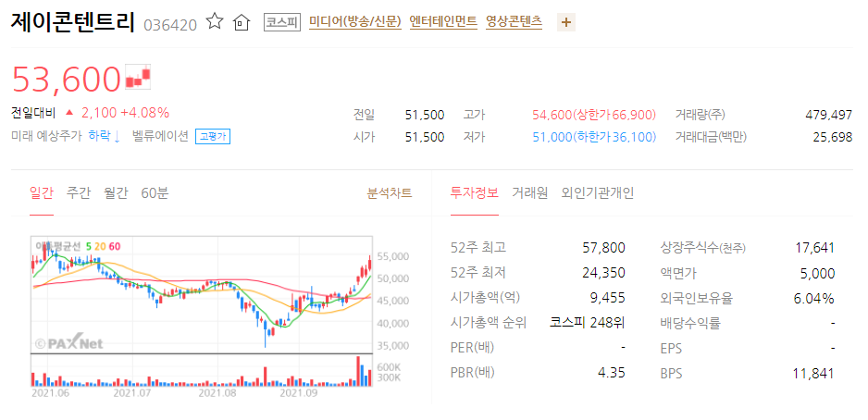Click the volume bar chart below prices

point(202,370)
